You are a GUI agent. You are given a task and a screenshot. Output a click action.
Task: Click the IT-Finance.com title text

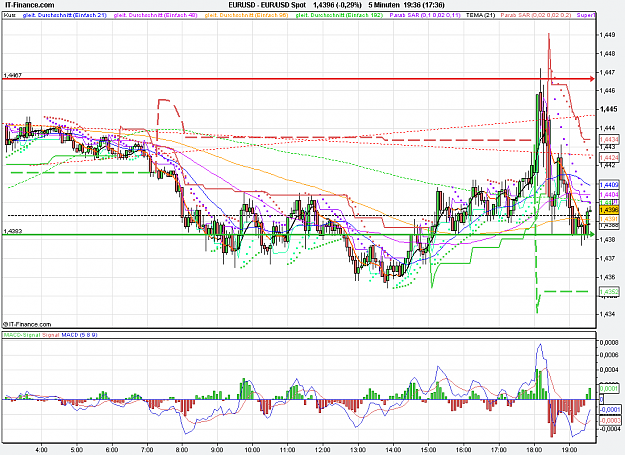[29, 5]
